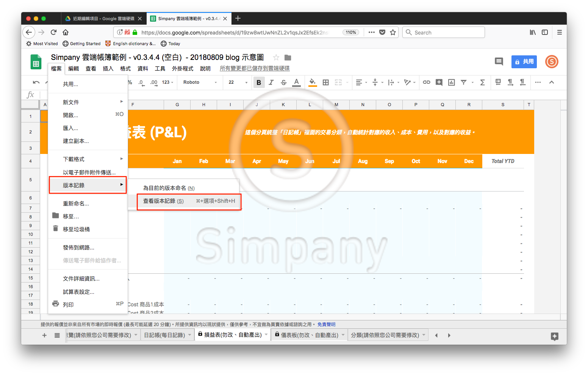Star this spreadsheet next to the title
Screen dimensions: 588x375
point(276,58)
